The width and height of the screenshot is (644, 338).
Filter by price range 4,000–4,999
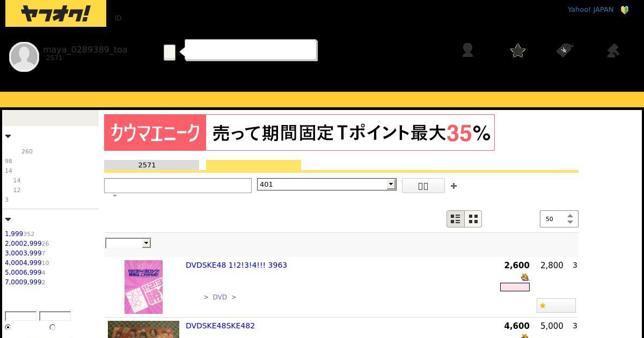[23, 263]
